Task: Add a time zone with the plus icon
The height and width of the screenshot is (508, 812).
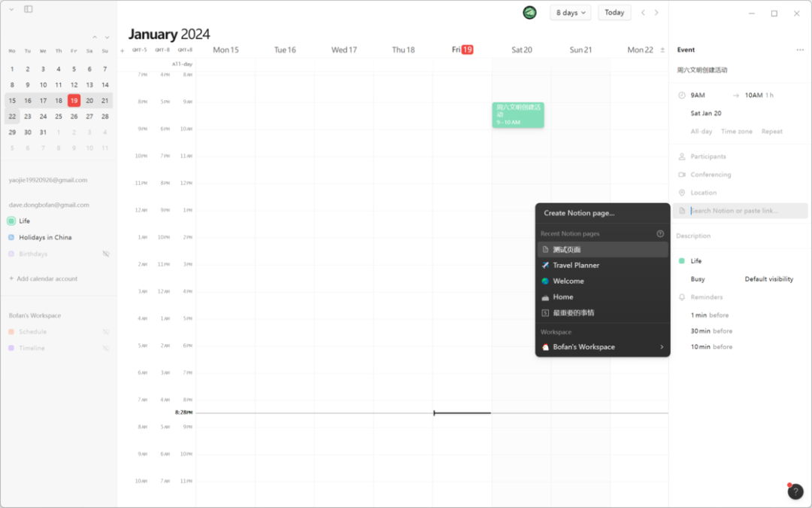Action: tap(123, 51)
